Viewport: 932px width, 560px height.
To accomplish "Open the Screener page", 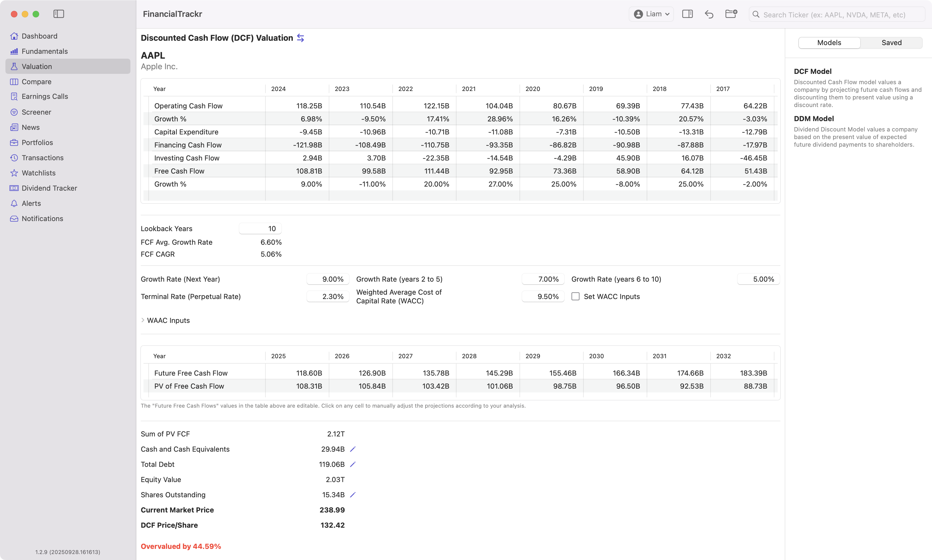I will pyautogui.click(x=36, y=112).
